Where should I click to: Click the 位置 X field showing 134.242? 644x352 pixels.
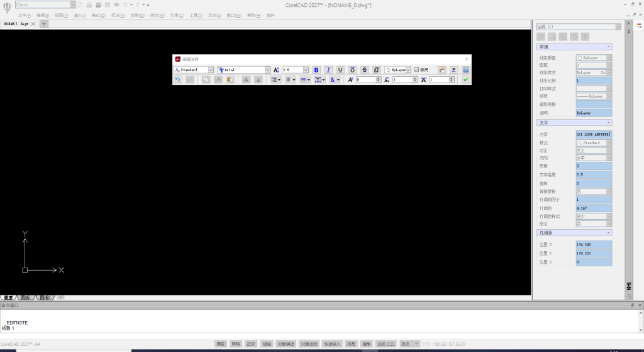tap(594, 245)
